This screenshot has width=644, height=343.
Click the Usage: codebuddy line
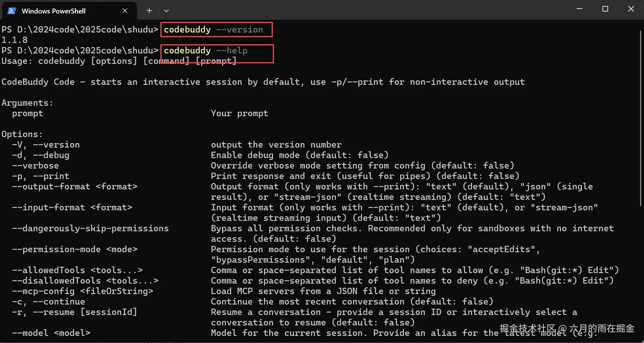coord(119,61)
